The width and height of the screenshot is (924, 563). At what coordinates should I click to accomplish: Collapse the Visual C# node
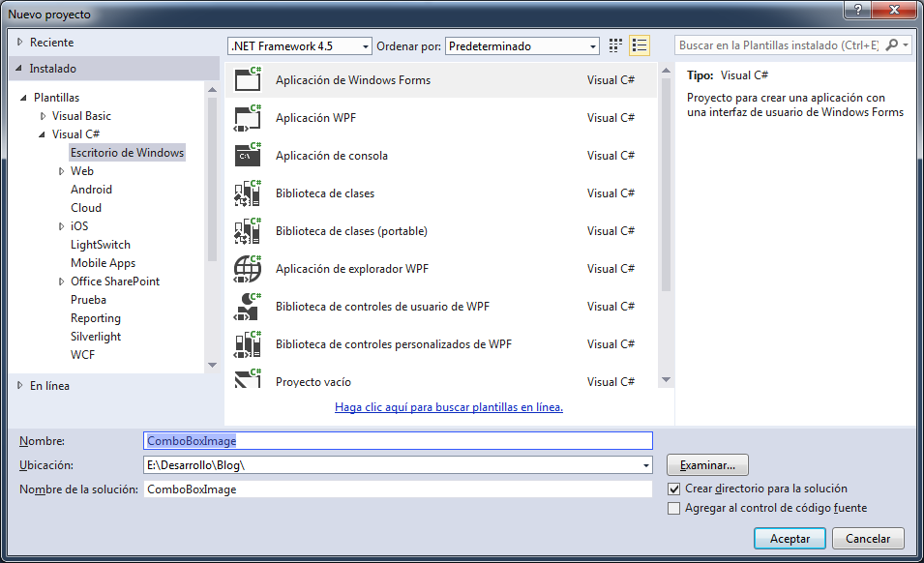(42, 133)
